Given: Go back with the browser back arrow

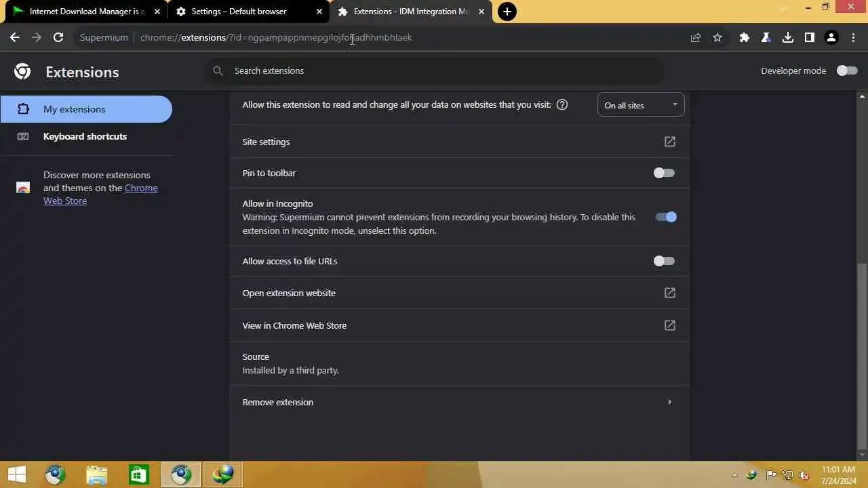Looking at the screenshot, I should 15,38.
